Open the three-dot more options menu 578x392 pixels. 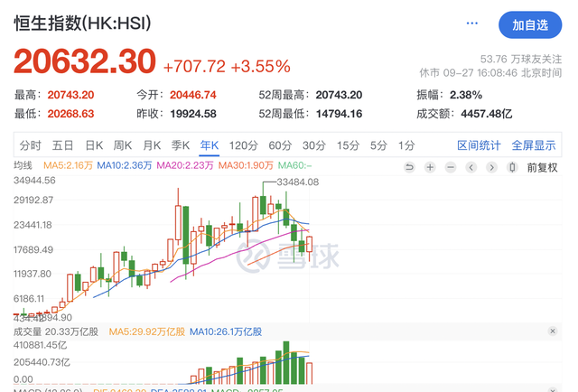471,23
